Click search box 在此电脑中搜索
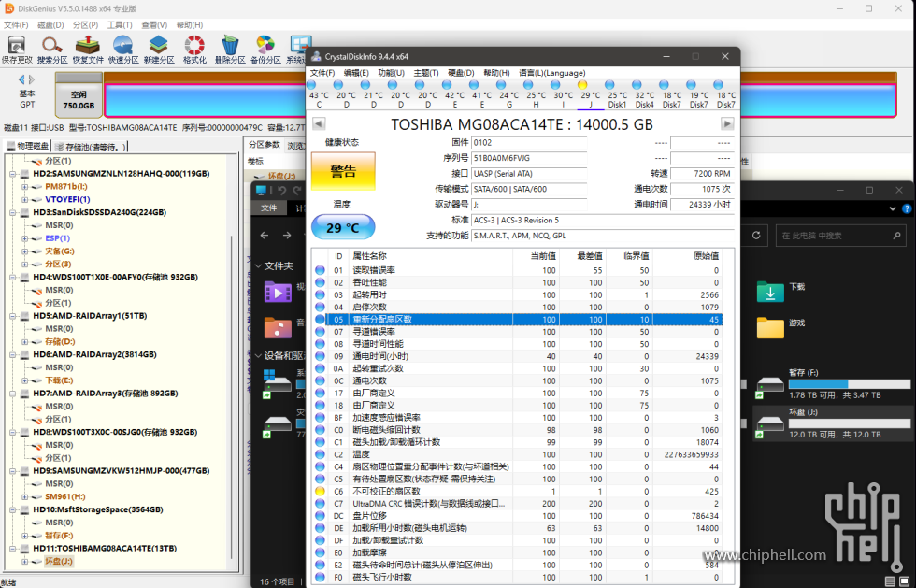 pos(840,235)
